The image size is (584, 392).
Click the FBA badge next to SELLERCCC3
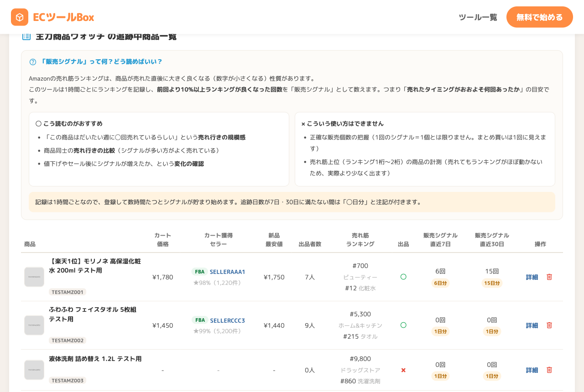pos(200,320)
